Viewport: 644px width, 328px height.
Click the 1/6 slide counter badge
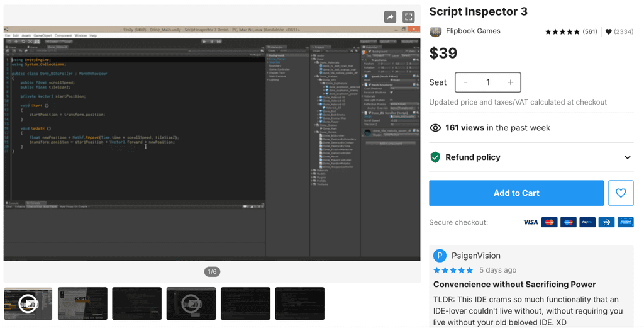click(x=212, y=272)
